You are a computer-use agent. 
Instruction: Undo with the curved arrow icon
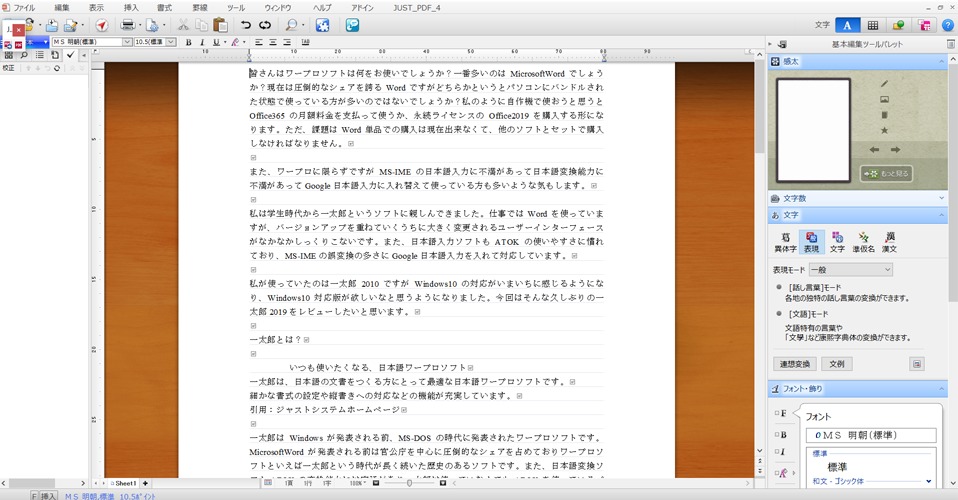pyautogui.click(x=246, y=25)
